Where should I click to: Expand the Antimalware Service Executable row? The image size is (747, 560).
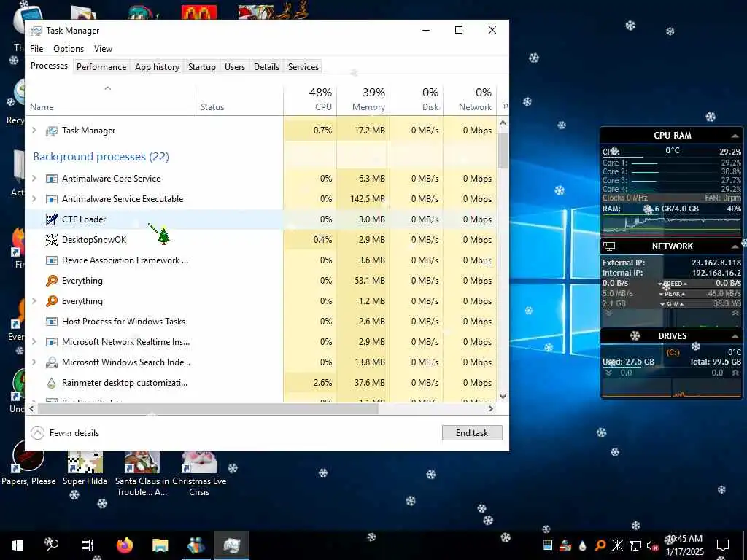(x=34, y=198)
